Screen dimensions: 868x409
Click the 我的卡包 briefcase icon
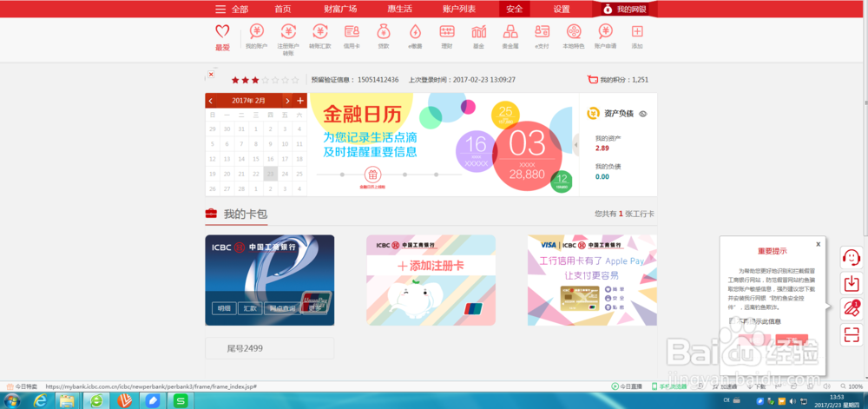[x=211, y=214]
